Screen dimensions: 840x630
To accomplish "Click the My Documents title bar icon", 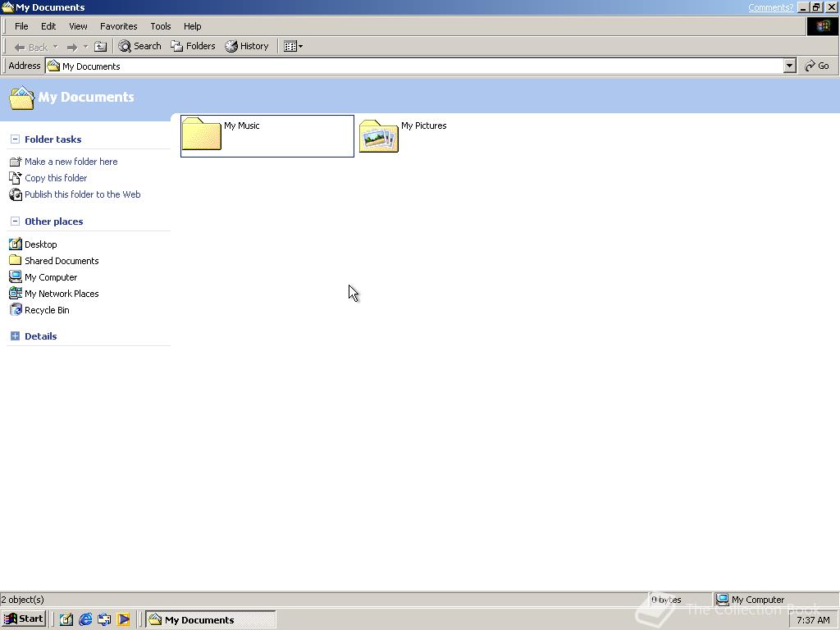I will click(x=7, y=7).
